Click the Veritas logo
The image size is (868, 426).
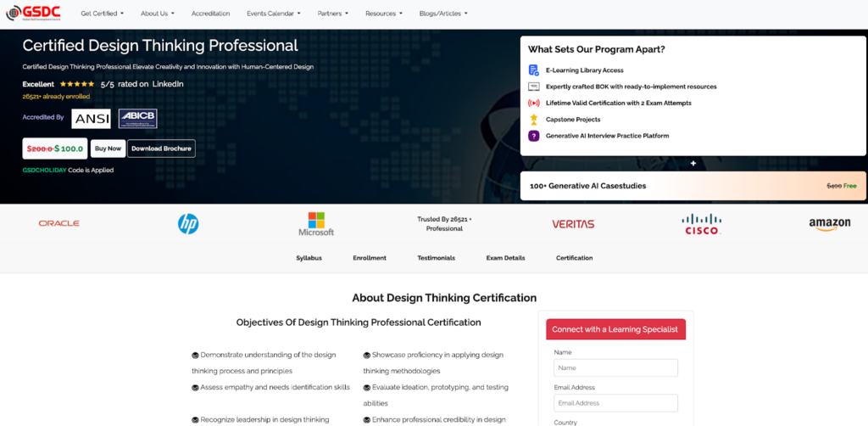click(573, 224)
